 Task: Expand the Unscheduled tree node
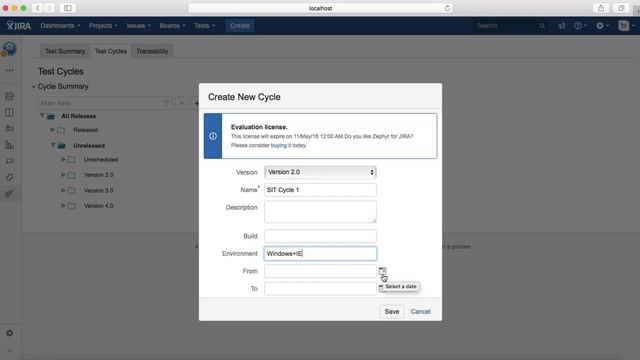click(63, 159)
